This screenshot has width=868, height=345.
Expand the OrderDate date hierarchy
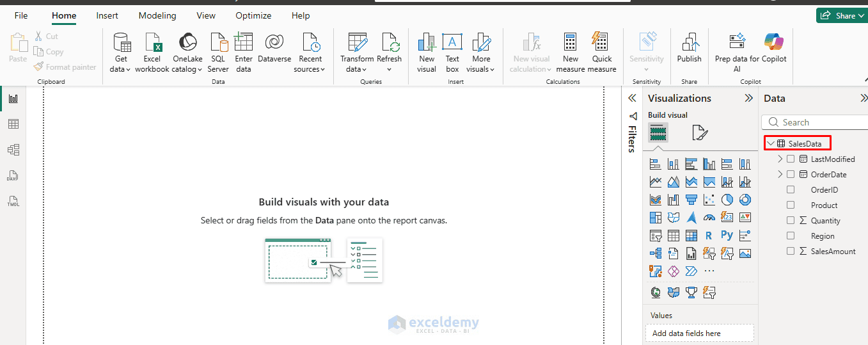[780, 174]
